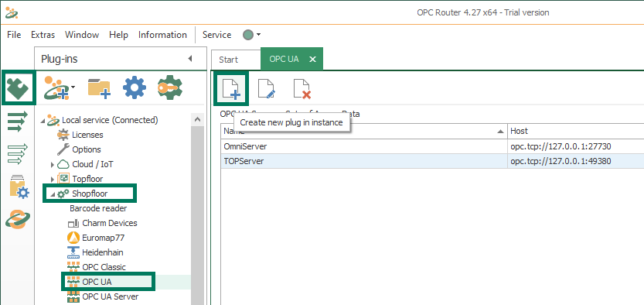Open the Extras menu
The image size is (644, 305).
(x=43, y=35)
